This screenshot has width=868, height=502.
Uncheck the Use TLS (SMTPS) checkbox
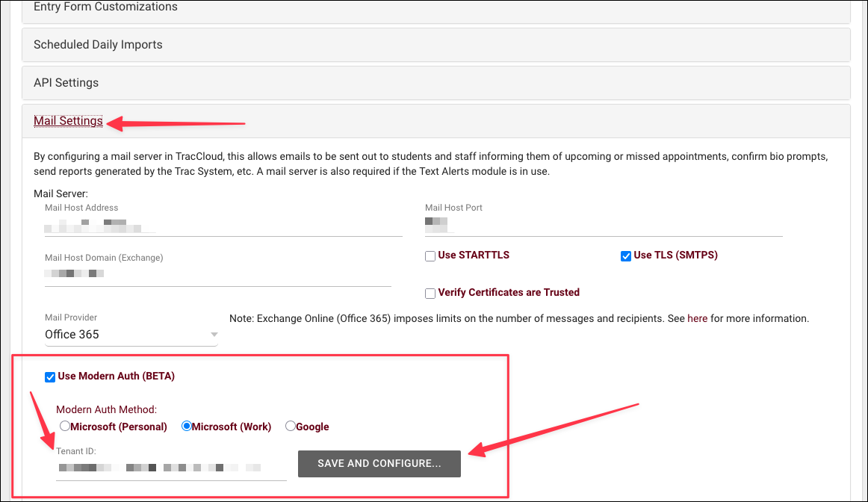point(626,256)
